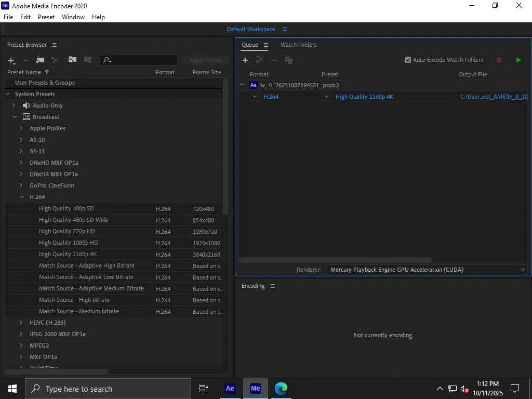The image size is (532, 399).
Task: Select the Queue tab
Action: 250,45
